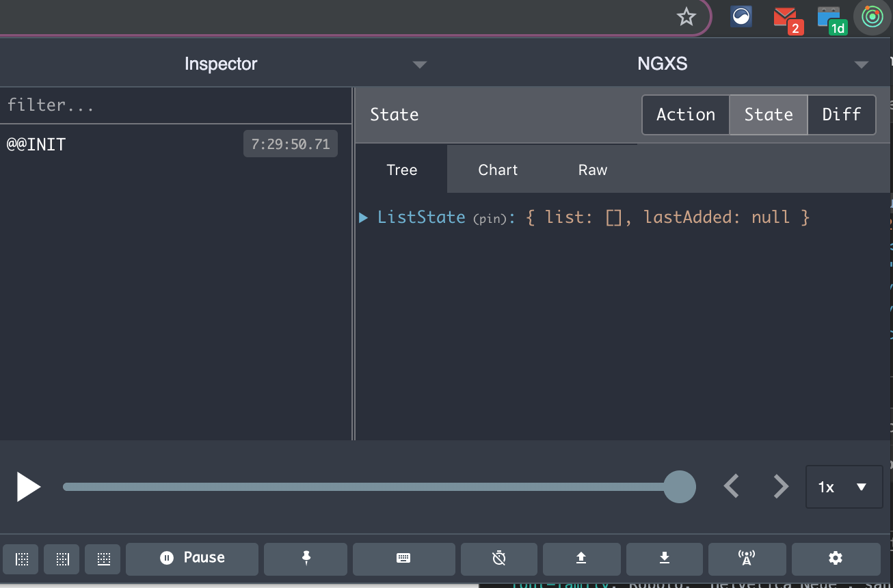Step to the previous action

click(732, 487)
